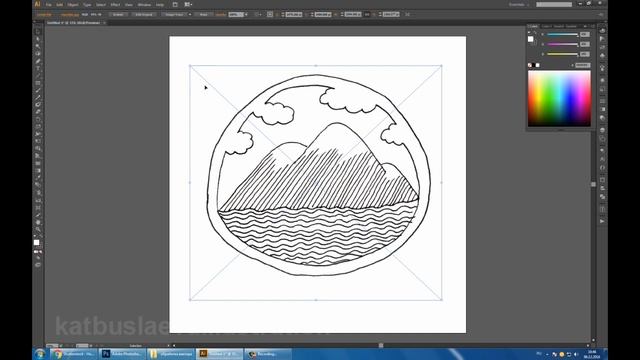Click the placed mountain drawing on artboard
Image resolution: width=640 pixels, height=360 pixels.
316,182
